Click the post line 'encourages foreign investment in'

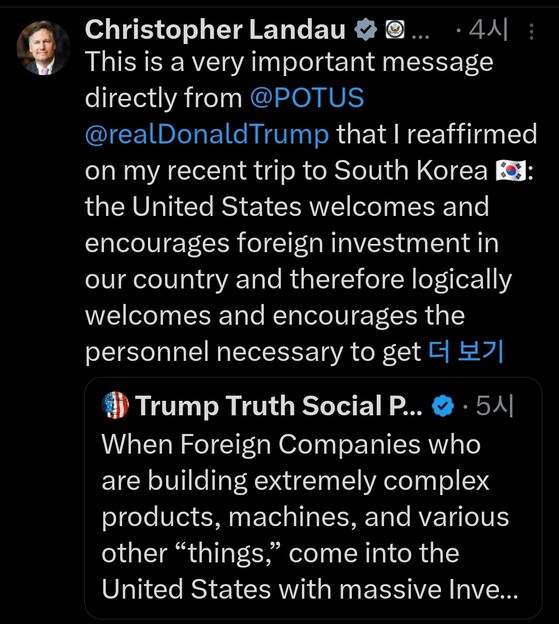tap(292, 243)
